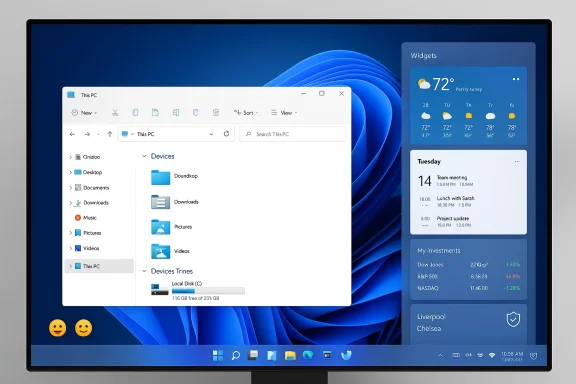576x384 pixels.
Task: Expand the Pictures item in sidebar
Action: (71, 233)
